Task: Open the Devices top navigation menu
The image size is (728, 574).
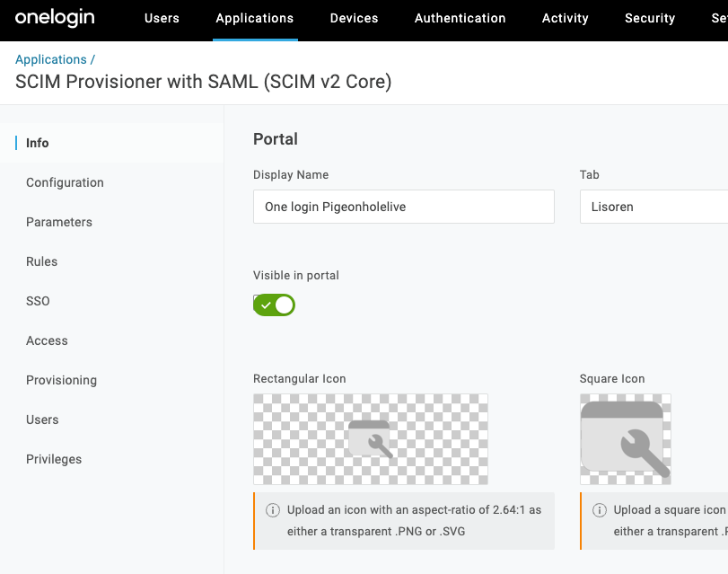Action: coord(355,18)
